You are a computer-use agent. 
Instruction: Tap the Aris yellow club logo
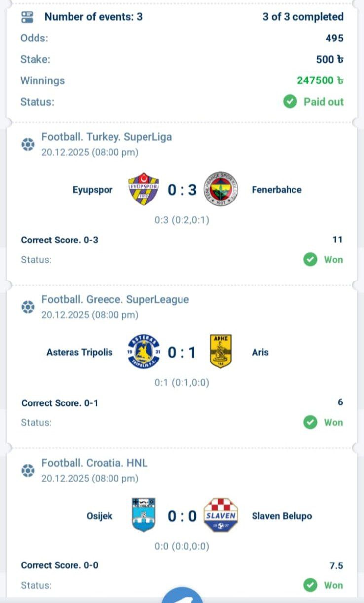(x=220, y=352)
